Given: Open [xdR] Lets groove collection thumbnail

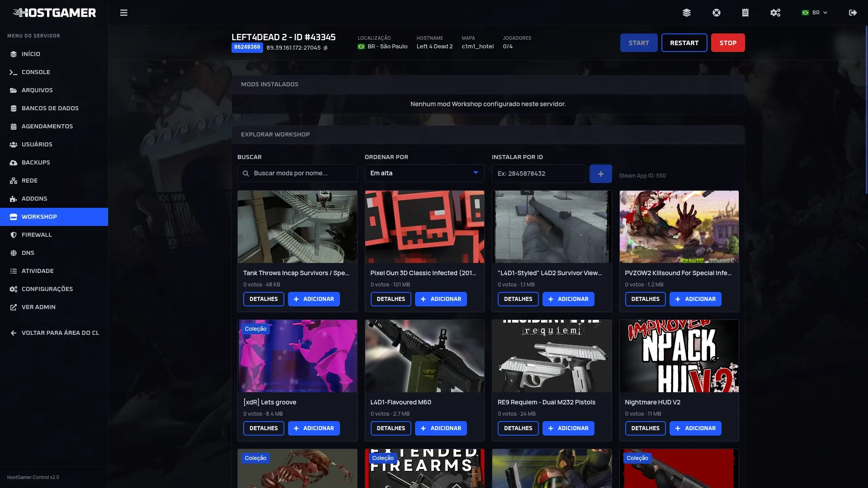Looking at the screenshot, I should click(x=297, y=356).
